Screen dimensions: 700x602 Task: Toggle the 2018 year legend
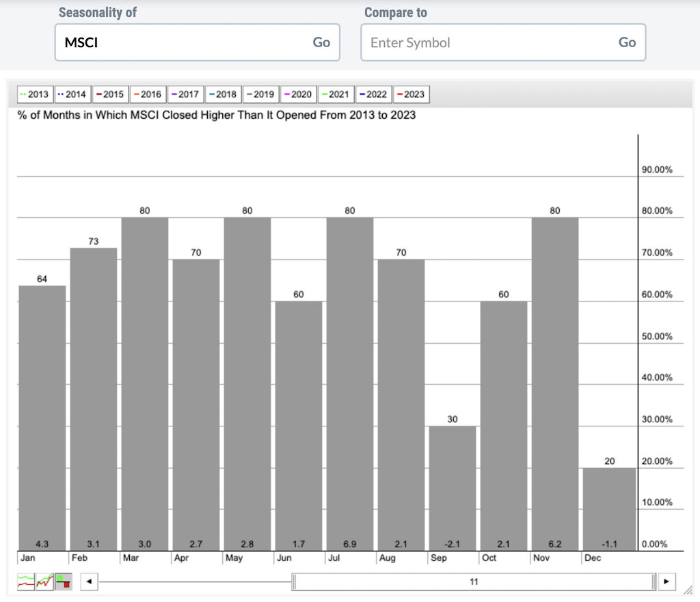tap(224, 94)
